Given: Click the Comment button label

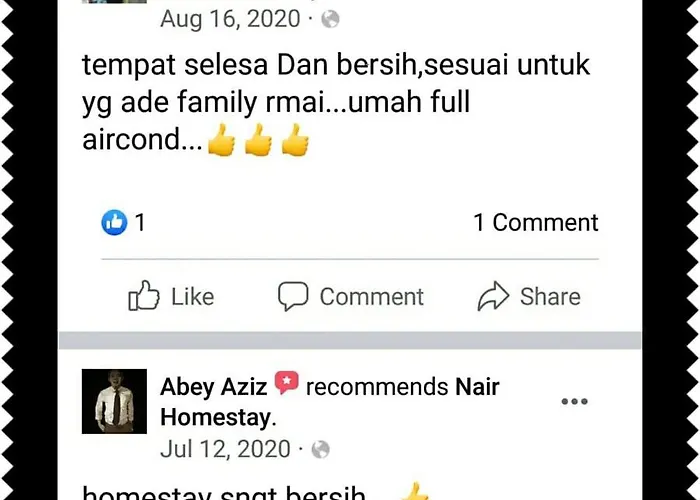Looking at the screenshot, I should point(371,296).
